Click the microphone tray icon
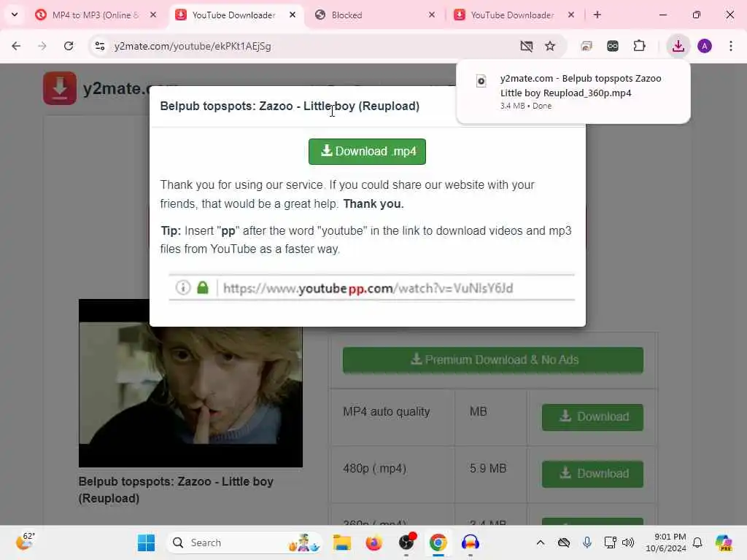The width and height of the screenshot is (747, 560). (587, 542)
